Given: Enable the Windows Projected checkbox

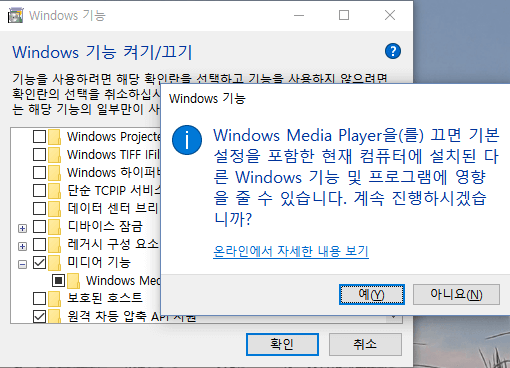Looking at the screenshot, I should [39, 137].
